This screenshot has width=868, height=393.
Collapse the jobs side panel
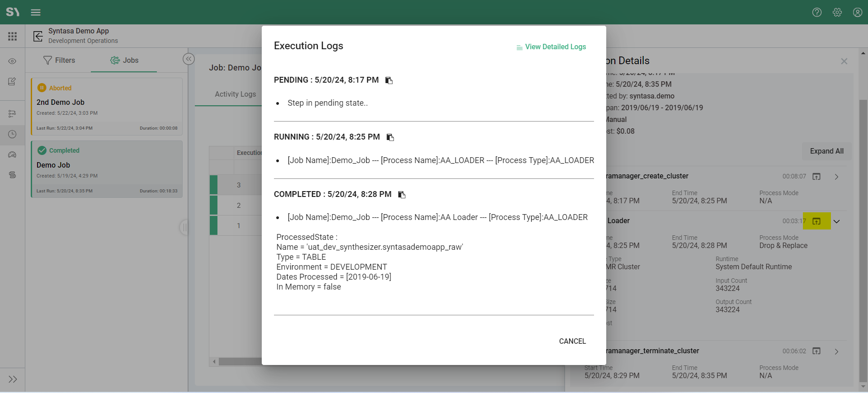[189, 59]
